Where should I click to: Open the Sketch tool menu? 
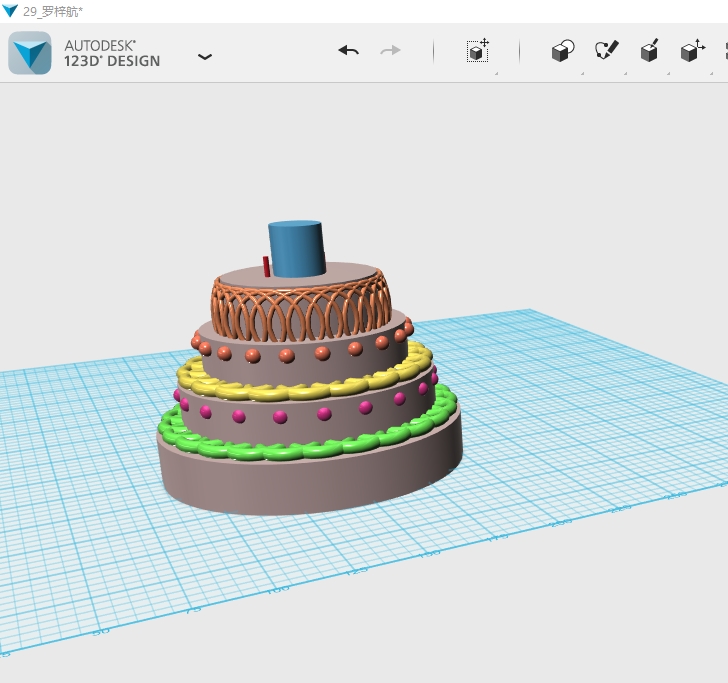click(606, 50)
